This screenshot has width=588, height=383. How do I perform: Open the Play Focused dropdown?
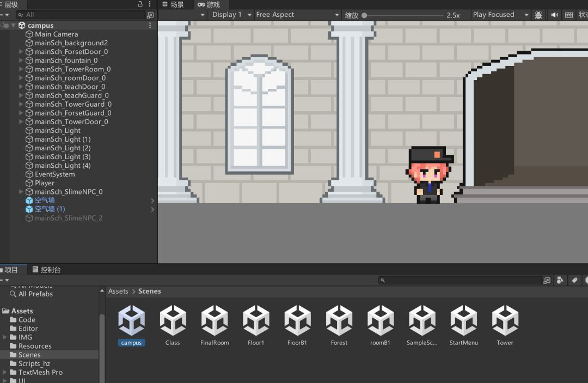point(500,15)
